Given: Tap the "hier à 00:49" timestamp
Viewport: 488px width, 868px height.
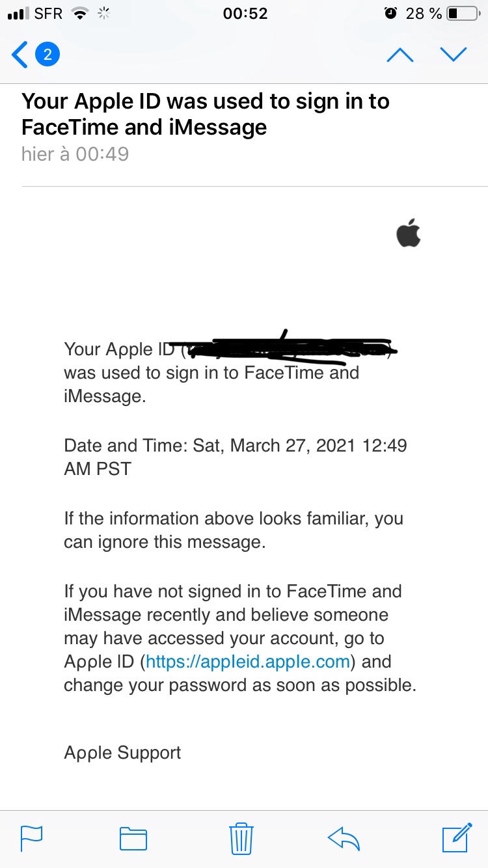Looking at the screenshot, I should pos(75,154).
